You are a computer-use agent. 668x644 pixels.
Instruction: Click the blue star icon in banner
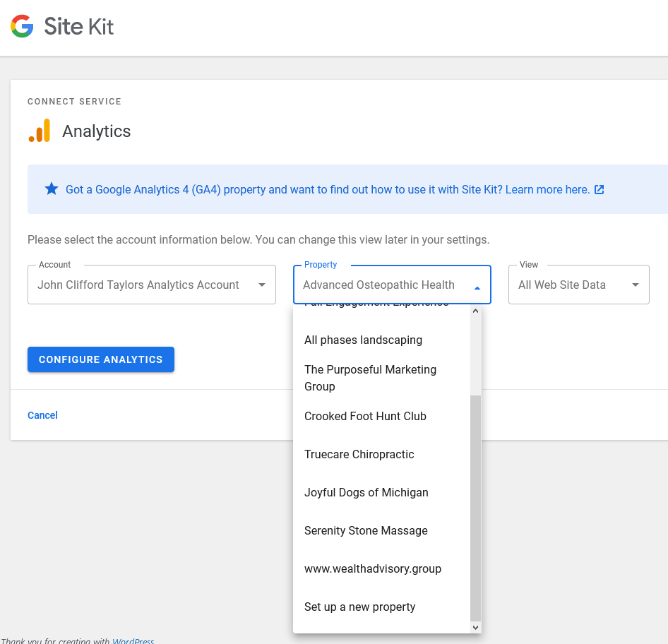pos(52,189)
